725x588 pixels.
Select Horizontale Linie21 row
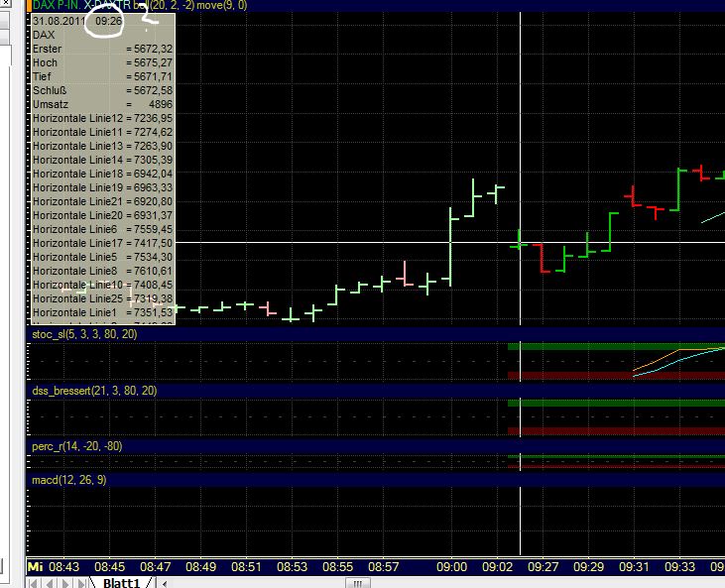pos(102,201)
